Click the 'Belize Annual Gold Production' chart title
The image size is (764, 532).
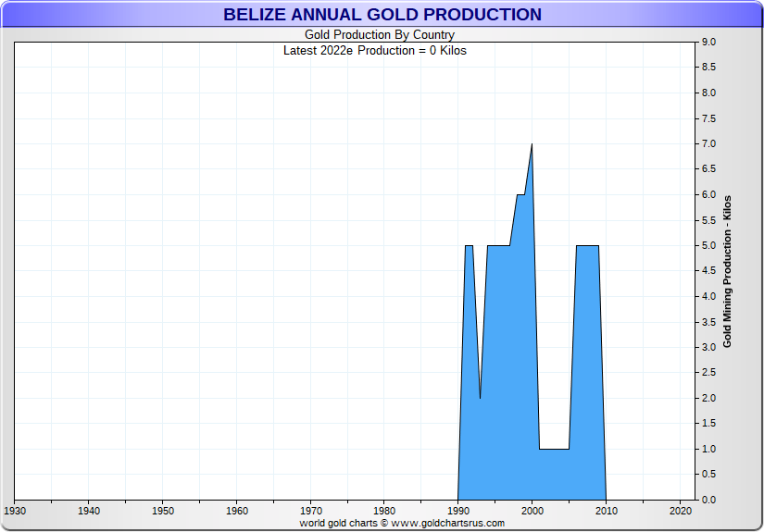pyautogui.click(x=382, y=14)
